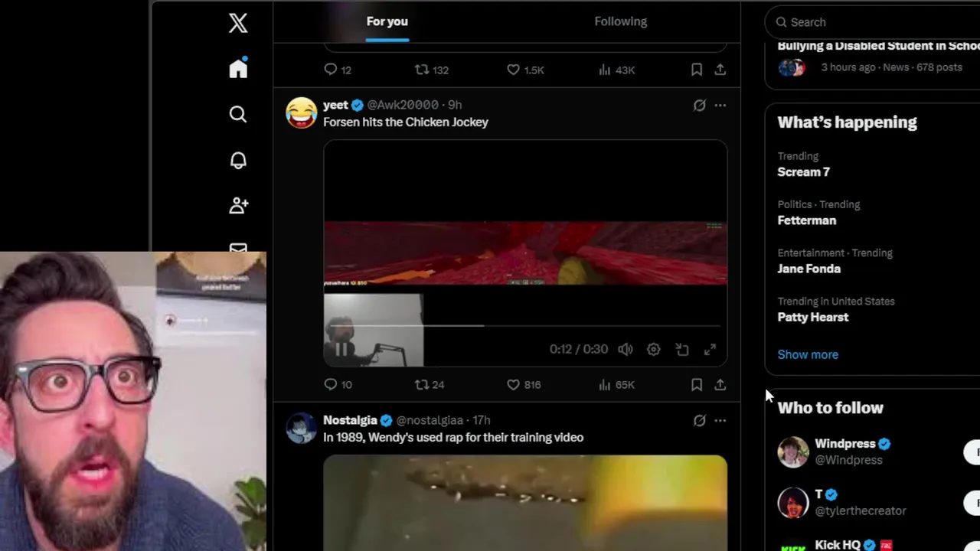Repost yeet's Chicken Jockey post
The width and height of the screenshot is (980, 551).
(x=429, y=385)
